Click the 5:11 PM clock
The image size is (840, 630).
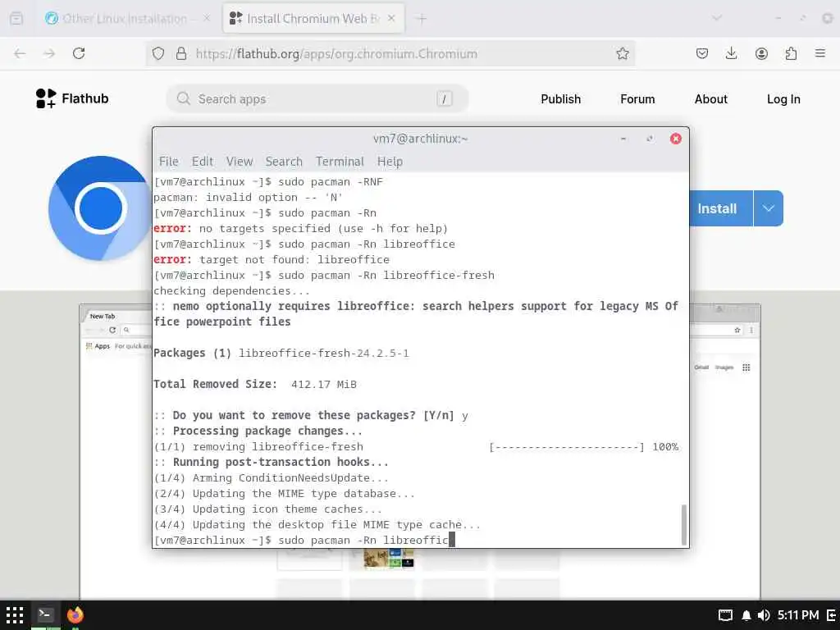[x=798, y=615]
